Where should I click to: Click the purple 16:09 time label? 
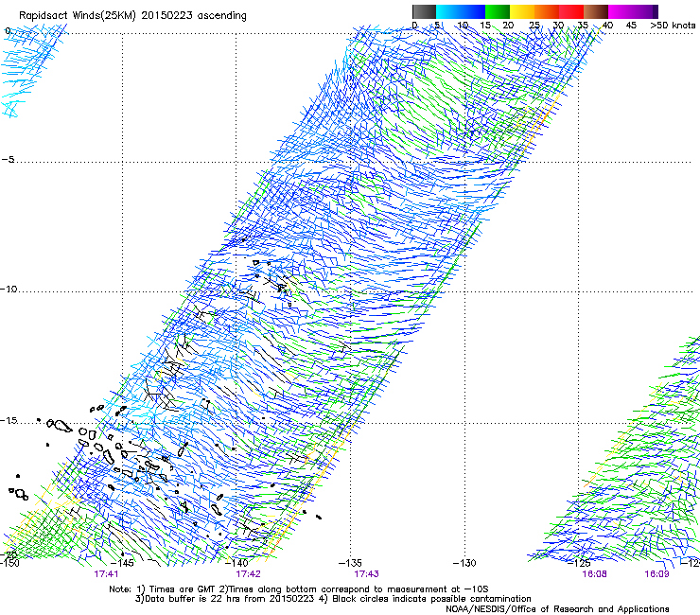pyautogui.click(x=656, y=574)
